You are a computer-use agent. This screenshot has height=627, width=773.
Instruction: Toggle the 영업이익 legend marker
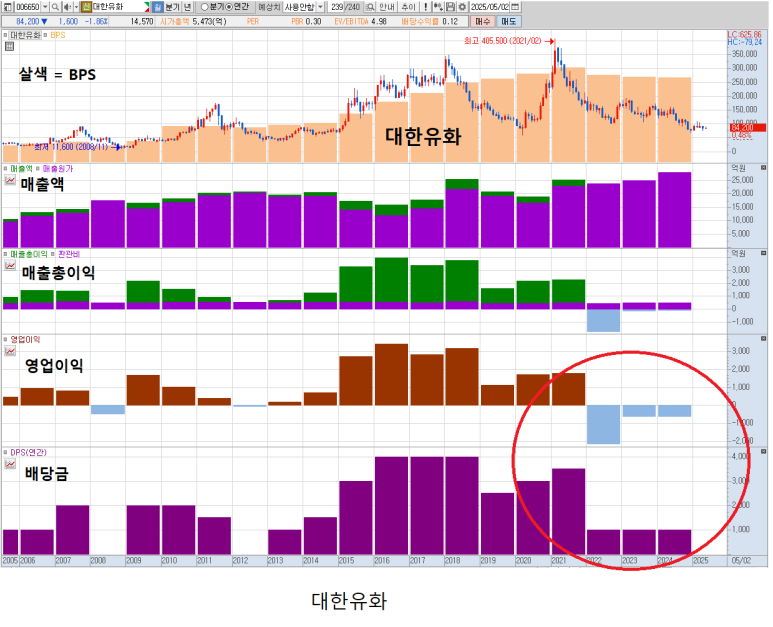pos(5,339)
